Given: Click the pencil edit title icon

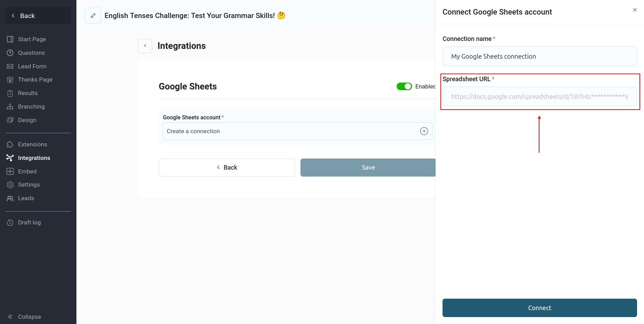Looking at the screenshot, I should 93,16.
